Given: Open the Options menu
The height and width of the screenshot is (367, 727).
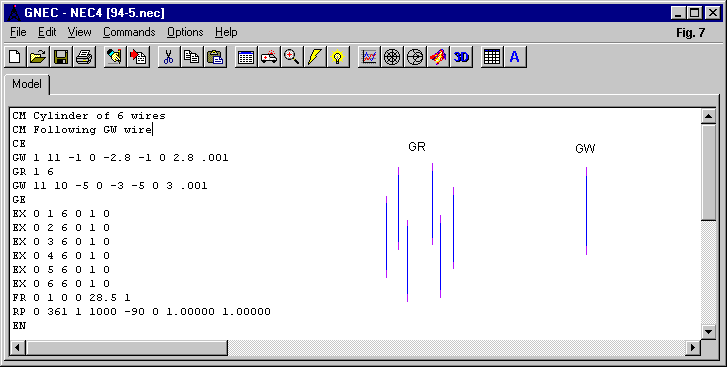Looking at the screenshot, I should [185, 32].
